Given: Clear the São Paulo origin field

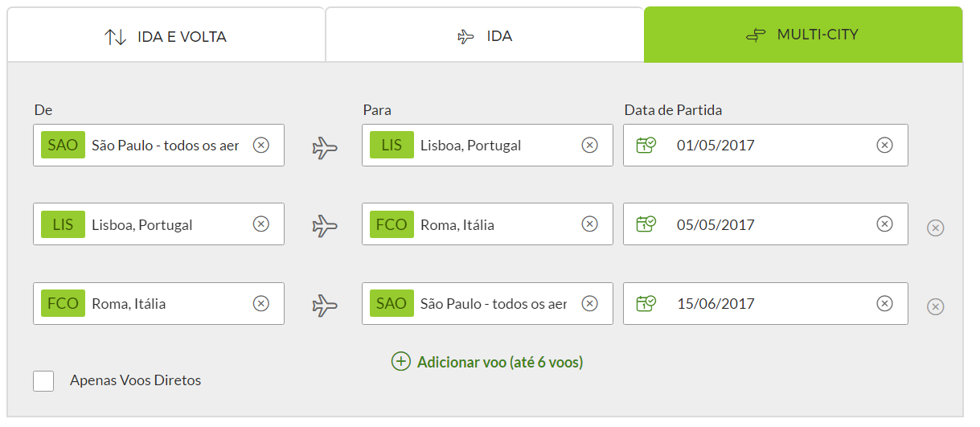Looking at the screenshot, I should pos(261,145).
